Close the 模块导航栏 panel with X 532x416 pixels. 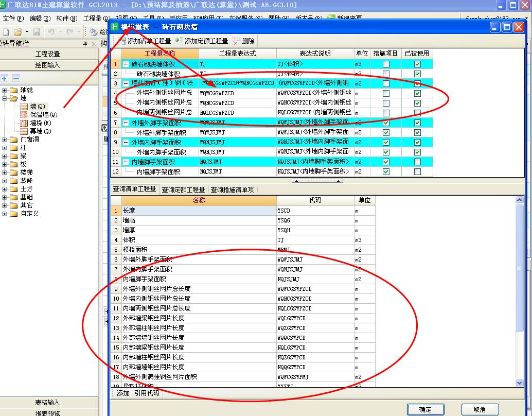[94, 44]
